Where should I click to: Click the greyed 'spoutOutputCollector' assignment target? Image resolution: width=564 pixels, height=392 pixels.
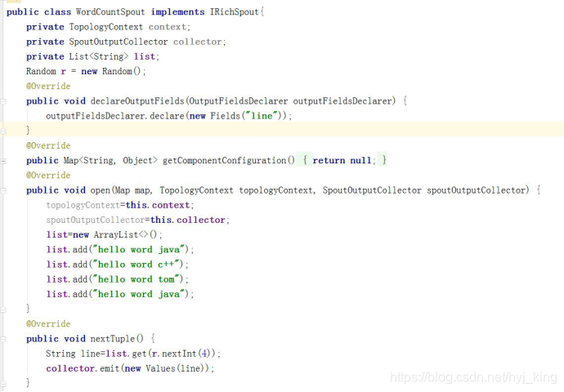pos(96,220)
